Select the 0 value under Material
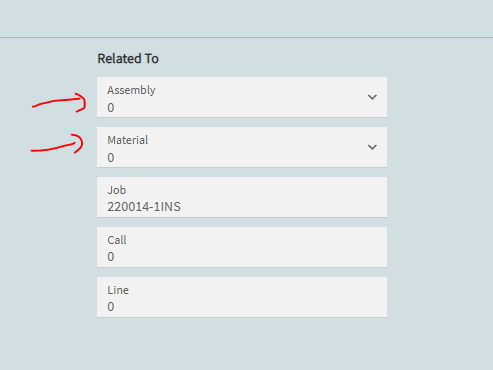 point(111,158)
